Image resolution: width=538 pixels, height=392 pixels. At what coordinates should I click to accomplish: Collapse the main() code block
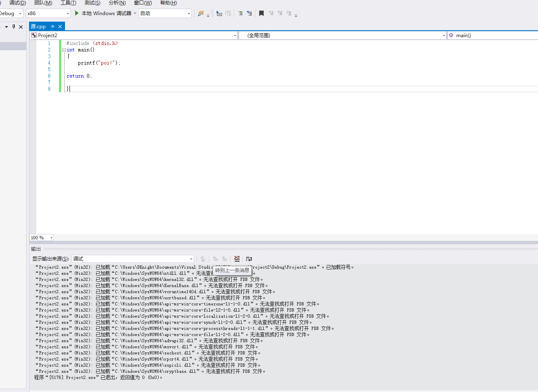click(x=64, y=50)
